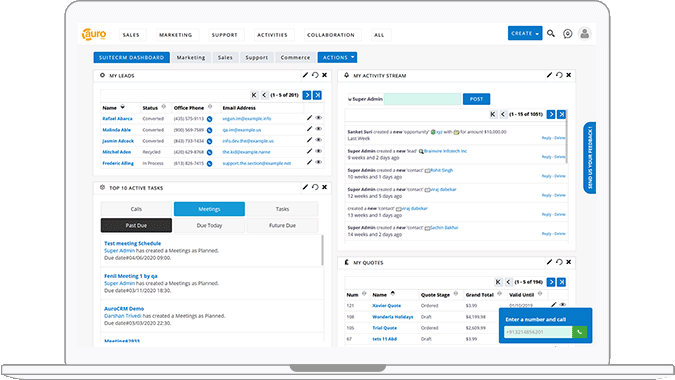The image size is (675, 380).
Task: View Rafael Abarca lead via eye icon
Action: tap(319, 117)
